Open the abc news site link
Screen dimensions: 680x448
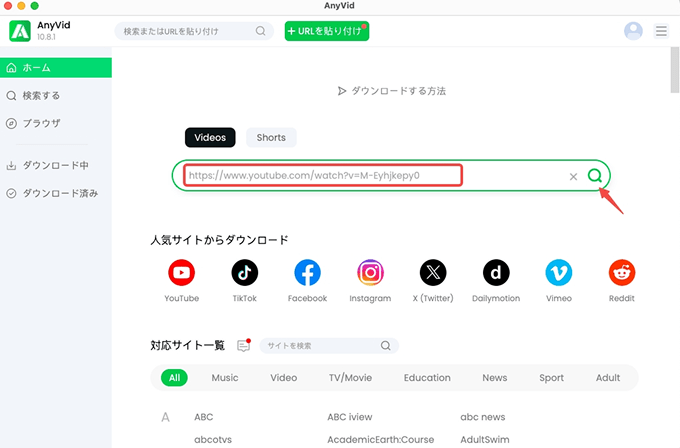tap(483, 417)
